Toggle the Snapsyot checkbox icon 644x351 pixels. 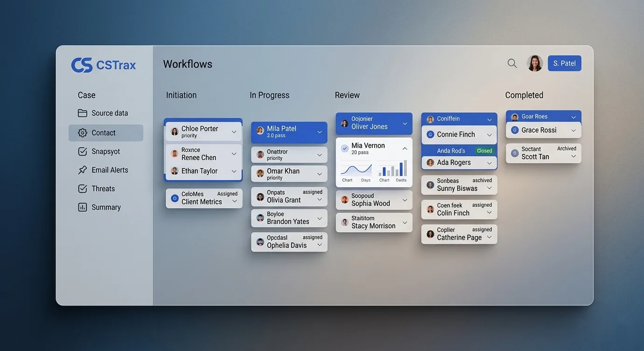(x=83, y=152)
